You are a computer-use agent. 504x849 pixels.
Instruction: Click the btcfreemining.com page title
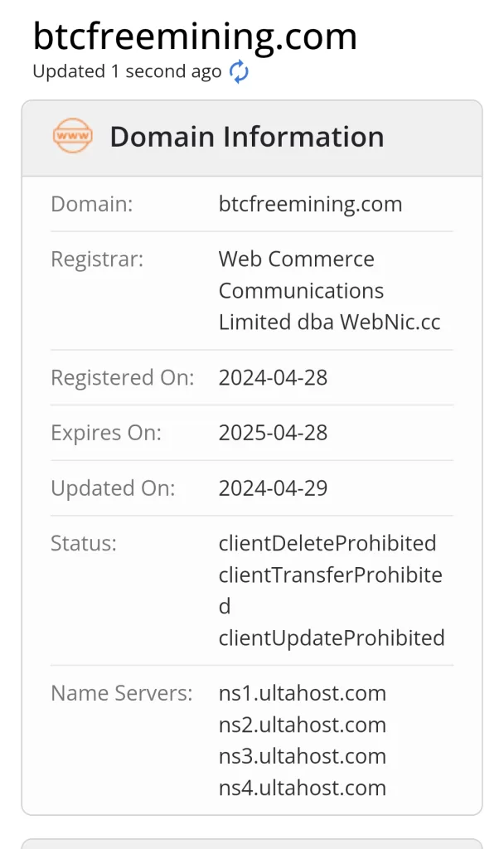point(195,36)
